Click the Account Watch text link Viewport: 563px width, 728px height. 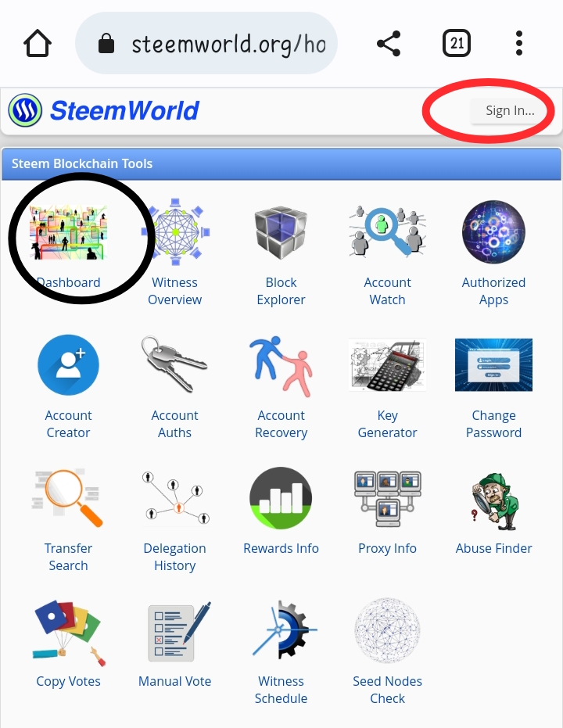387,291
